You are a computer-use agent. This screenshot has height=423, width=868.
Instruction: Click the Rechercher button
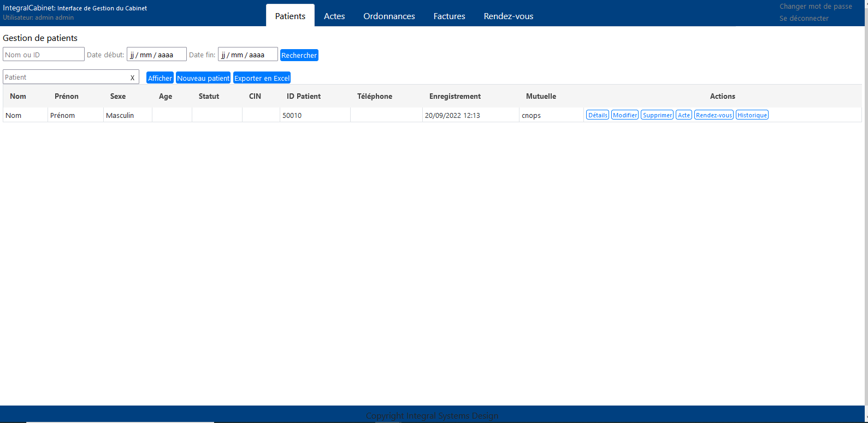(x=299, y=55)
